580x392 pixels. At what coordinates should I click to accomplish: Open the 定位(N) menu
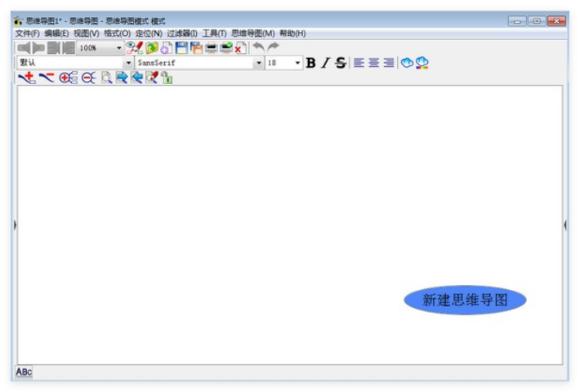[149, 33]
